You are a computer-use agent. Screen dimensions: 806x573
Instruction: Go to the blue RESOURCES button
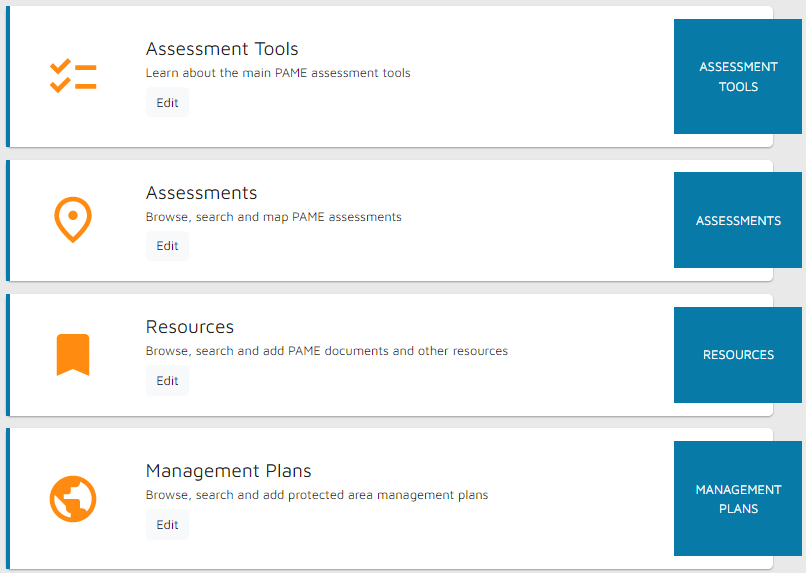tap(738, 355)
